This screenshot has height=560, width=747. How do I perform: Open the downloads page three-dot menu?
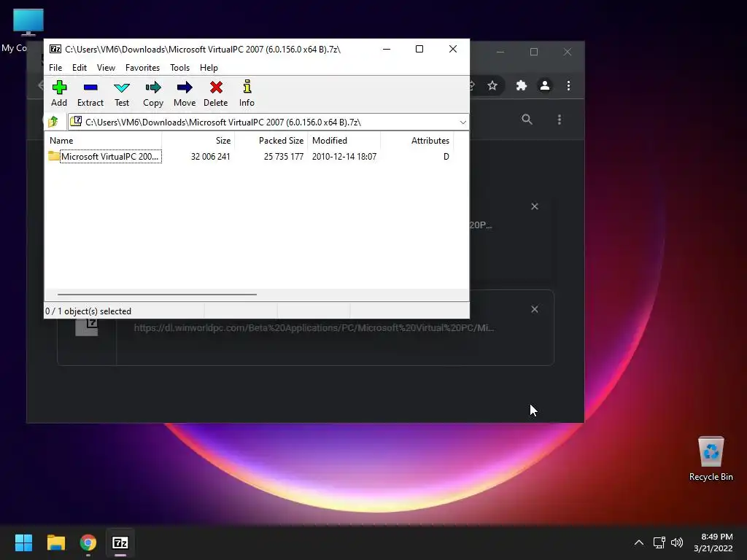(x=560, y=120)
